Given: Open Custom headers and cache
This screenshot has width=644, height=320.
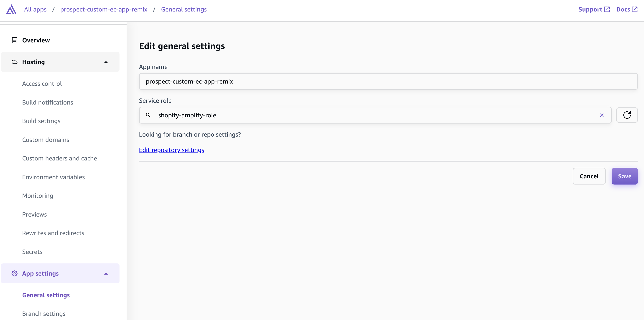Looking at the screenshot, I should (60, 158).
